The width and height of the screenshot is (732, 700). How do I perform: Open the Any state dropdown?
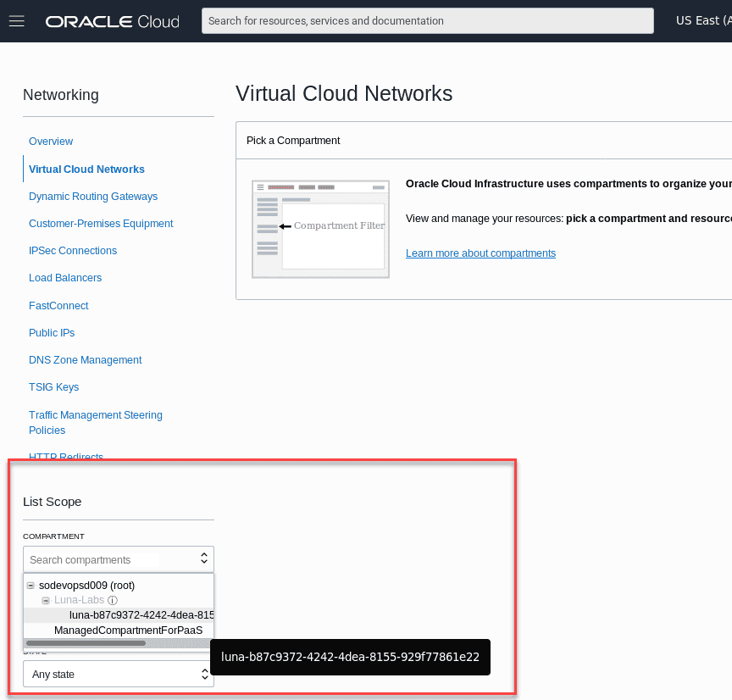pos(119,674)
